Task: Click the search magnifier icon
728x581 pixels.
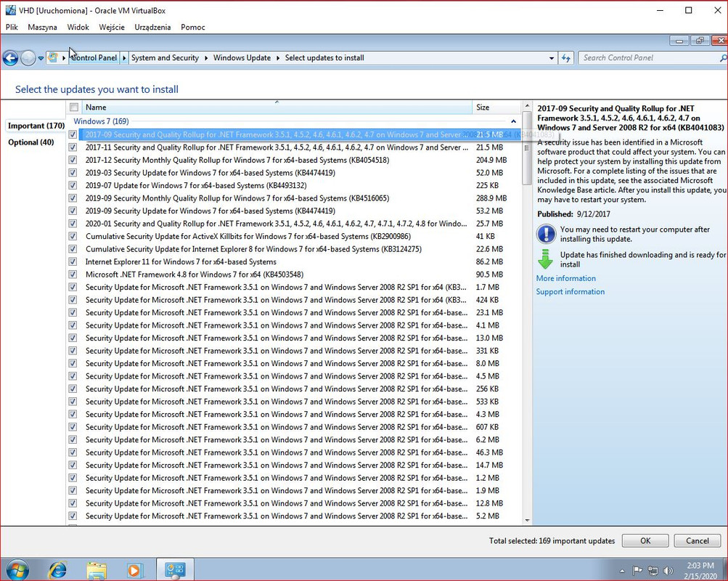Action: [x=723, y=58]
